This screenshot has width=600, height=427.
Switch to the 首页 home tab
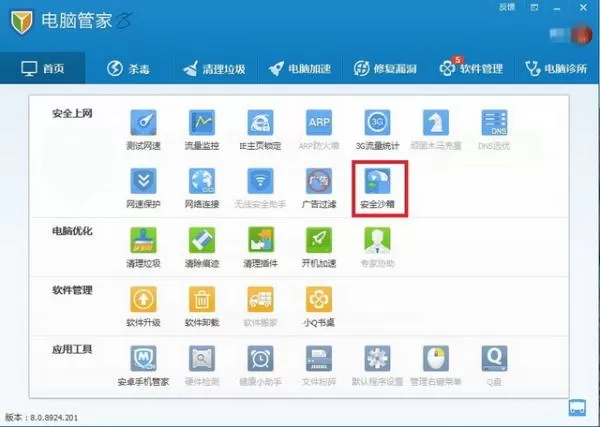tap(42, 68)
